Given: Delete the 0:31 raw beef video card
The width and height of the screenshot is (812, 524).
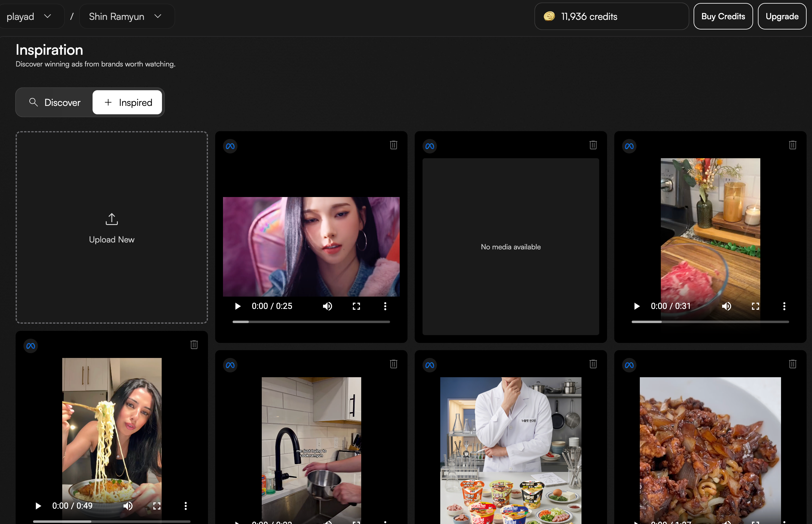Looking at the screenshot, I should point(793,145).
